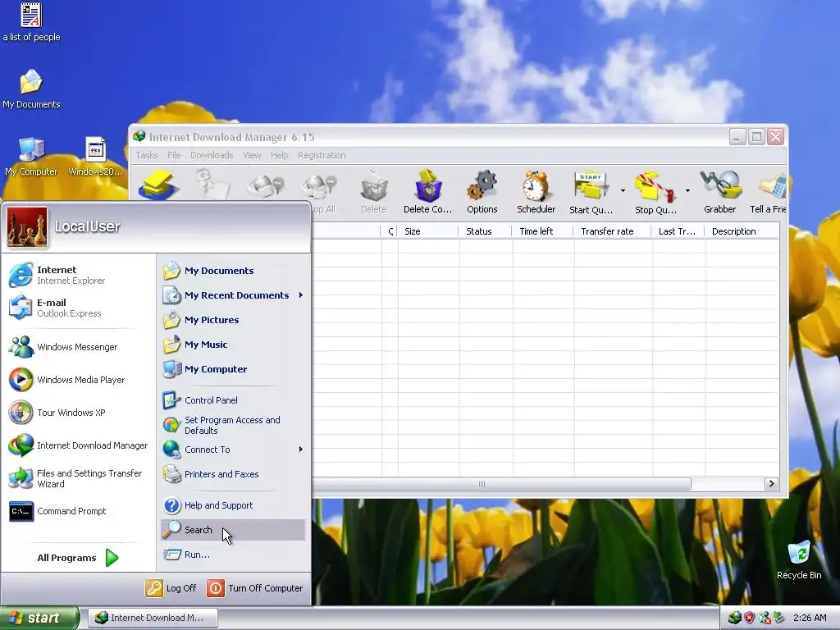Click the Tell a Friend toolbar icon
Image resolution: width=840 pixels, height=630 pixels.
(768, 192)
